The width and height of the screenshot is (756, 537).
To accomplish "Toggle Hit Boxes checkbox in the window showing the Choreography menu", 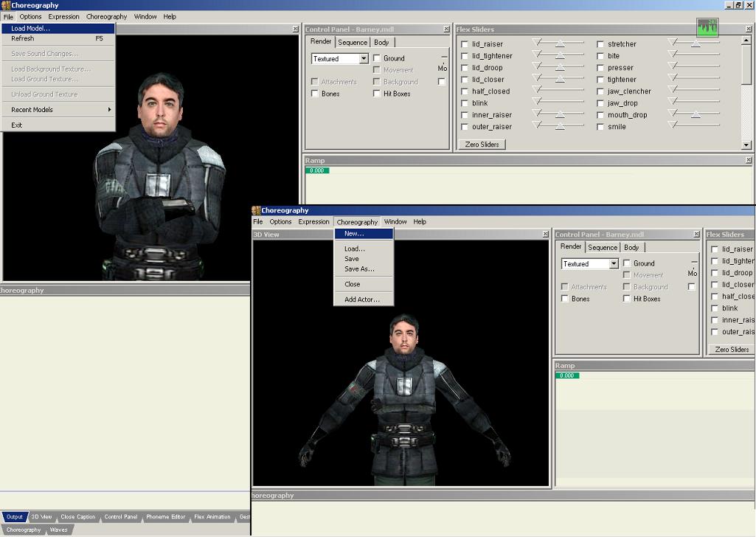I will 627,299.
